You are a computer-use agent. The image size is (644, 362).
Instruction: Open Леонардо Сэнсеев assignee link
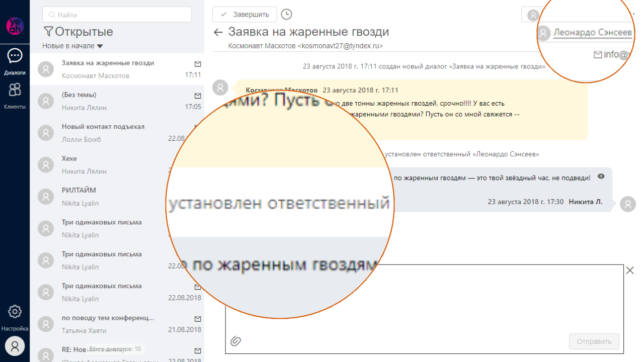pyautogui.click(x=593, y=33)
